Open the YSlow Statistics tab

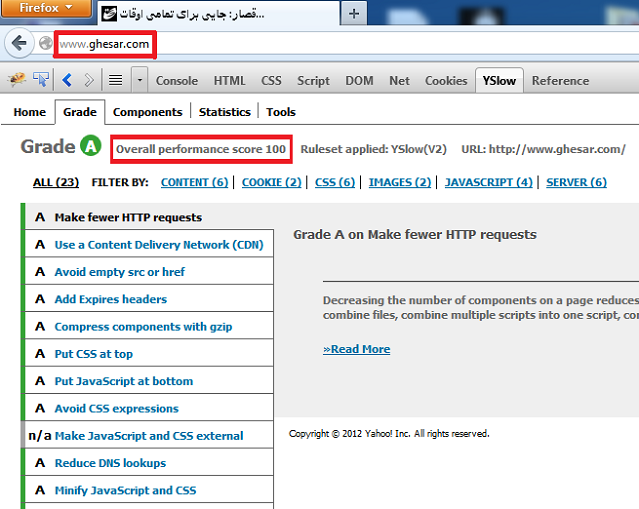click(225, 112)
